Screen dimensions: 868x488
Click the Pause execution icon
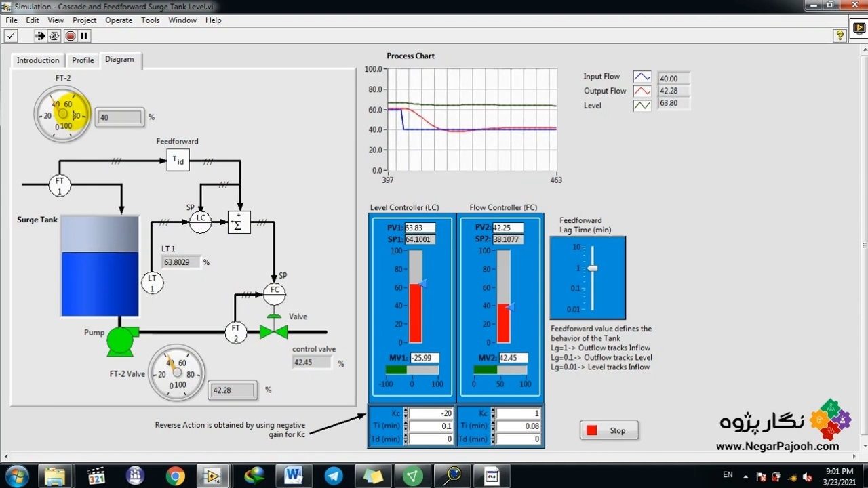pos(84,36)
